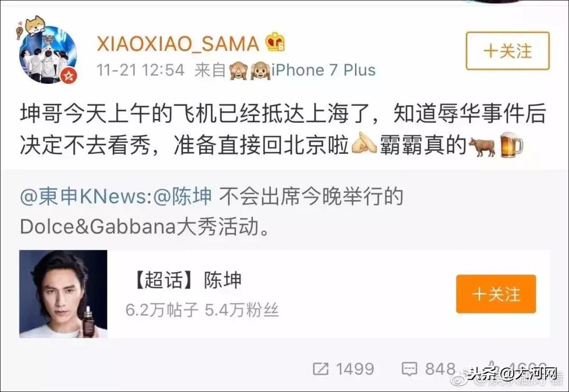Tap the crown membership badge icon
The image size is (569, 392).
click(275, 43)
